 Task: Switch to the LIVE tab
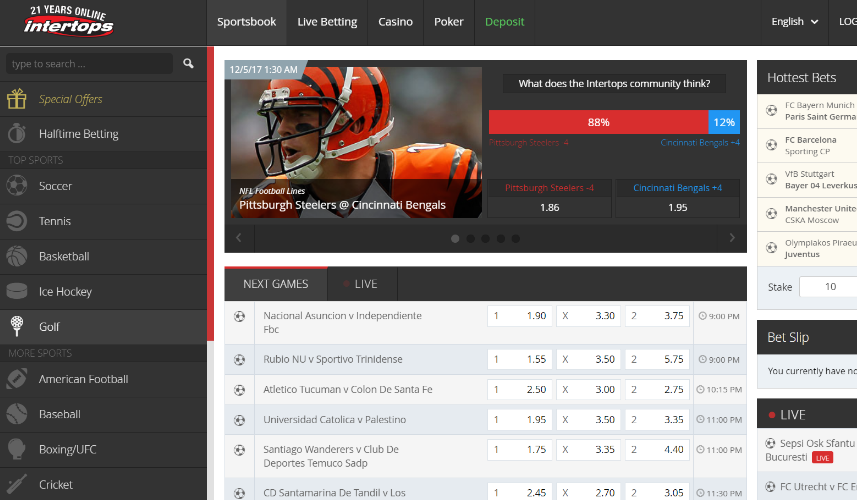[362, 284]
